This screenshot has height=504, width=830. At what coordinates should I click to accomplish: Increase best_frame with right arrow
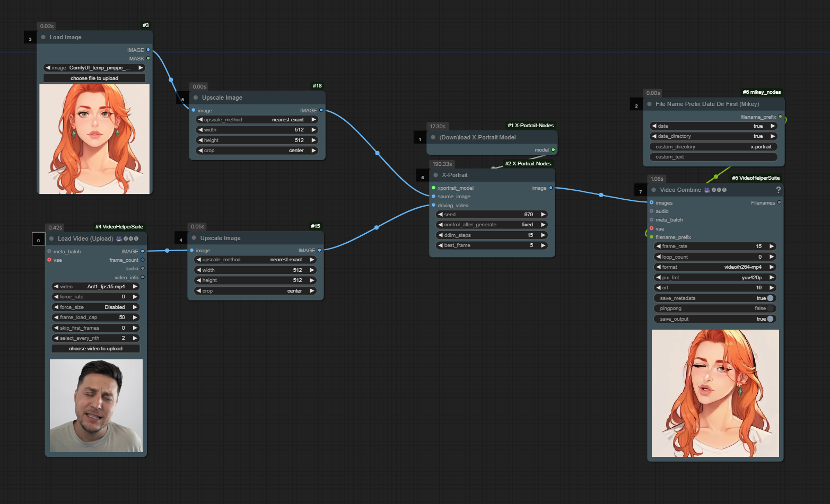pos(543,245)
